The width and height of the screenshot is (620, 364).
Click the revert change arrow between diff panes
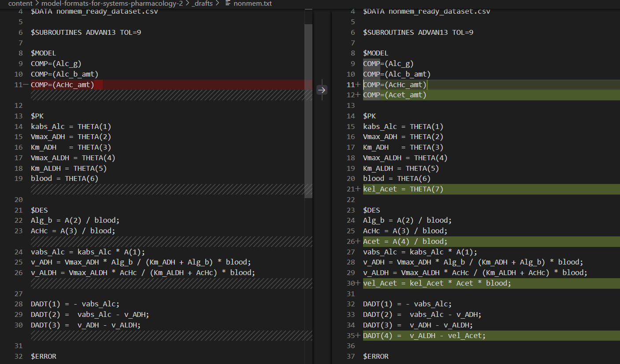[322, 90]
